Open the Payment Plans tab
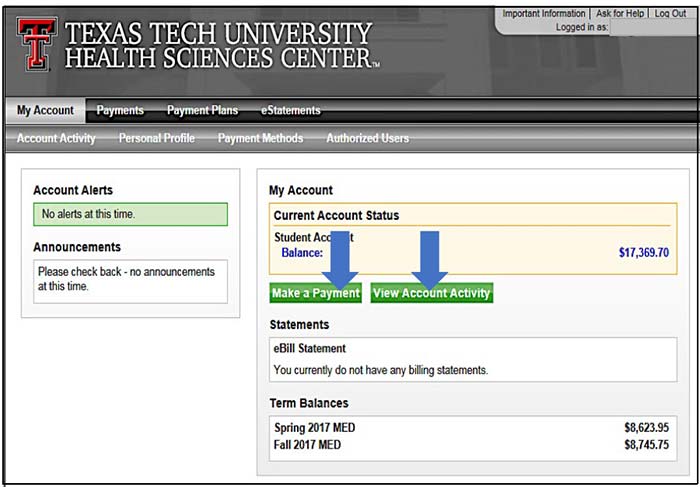 pyautogui.click(x=202, y=110)
